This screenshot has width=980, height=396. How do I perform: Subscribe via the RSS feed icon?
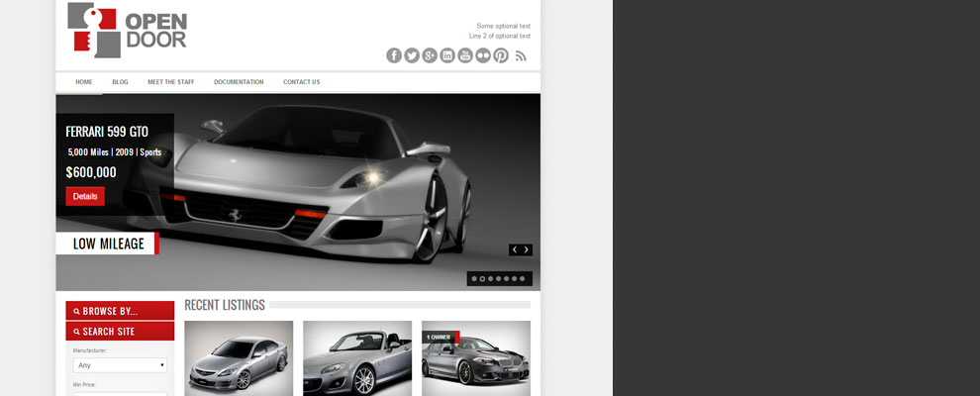(521, 55)
